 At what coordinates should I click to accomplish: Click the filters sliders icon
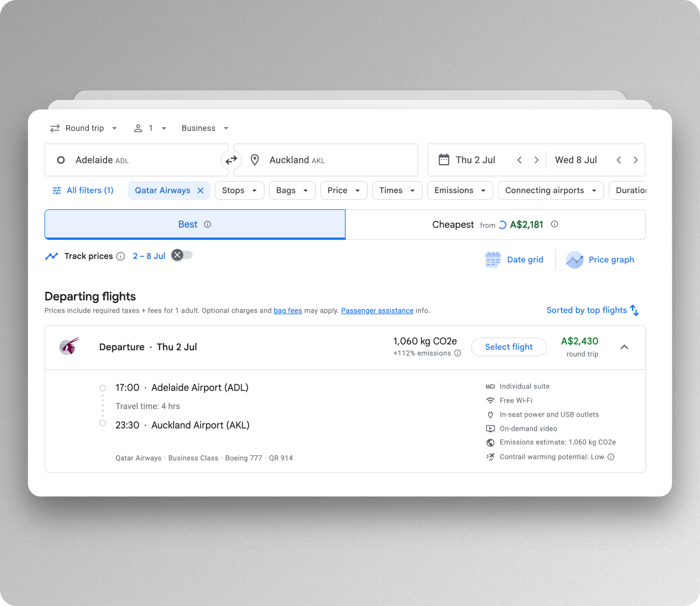tap(57, 190)
